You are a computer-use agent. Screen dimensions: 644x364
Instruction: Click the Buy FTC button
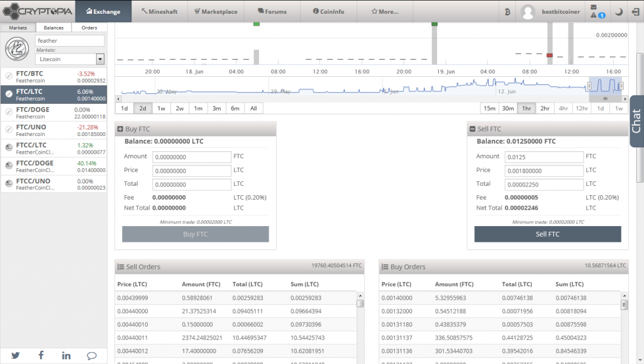point(196,234)
